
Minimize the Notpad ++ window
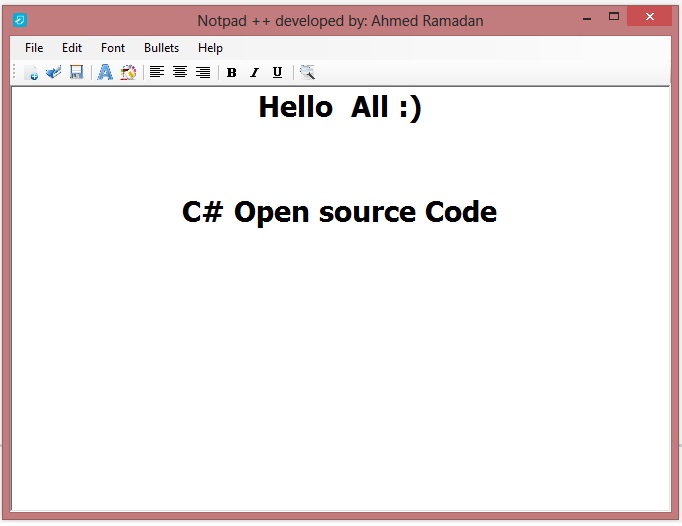587,18
